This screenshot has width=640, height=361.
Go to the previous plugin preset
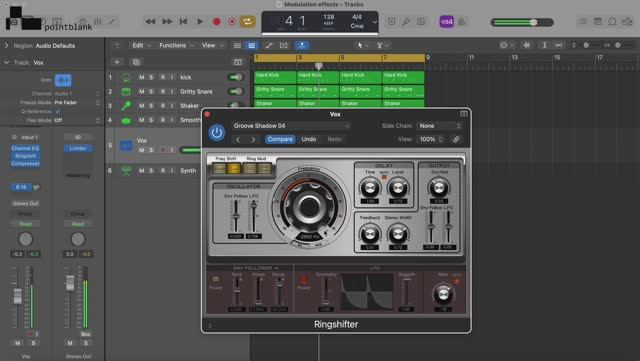(x=238, y=140)
